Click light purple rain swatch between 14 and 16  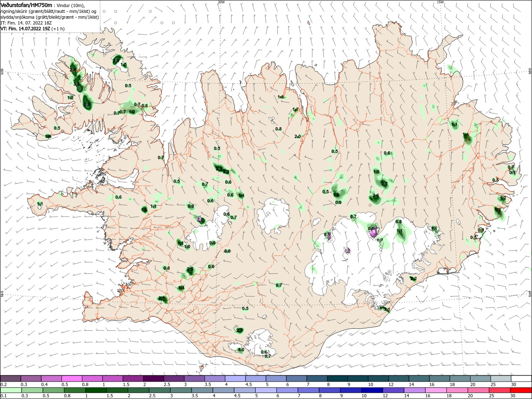click(x=414, y=390)
